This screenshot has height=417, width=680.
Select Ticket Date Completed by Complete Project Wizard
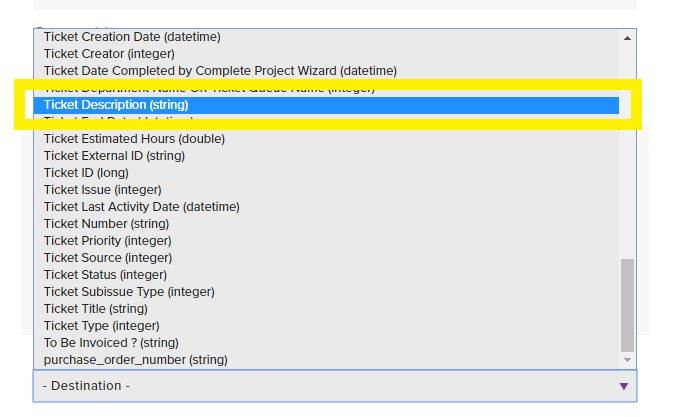click(x=220, y=71)
